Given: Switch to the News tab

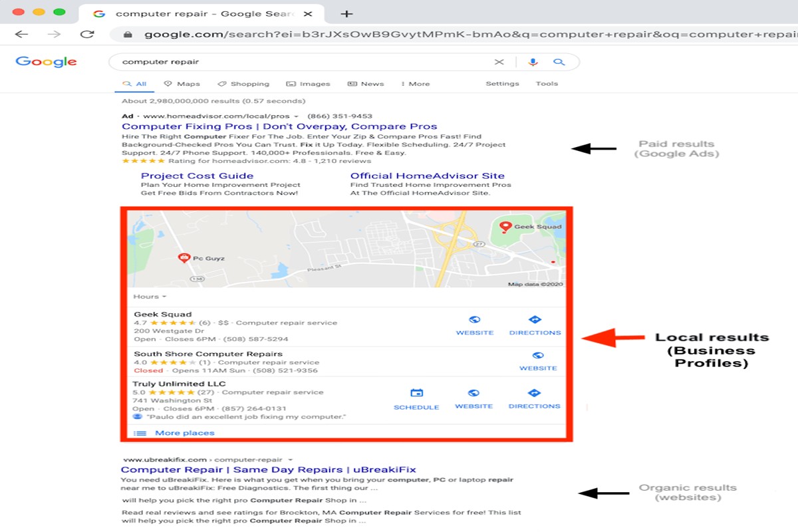Looking at the screenshot, I should 366,84.
